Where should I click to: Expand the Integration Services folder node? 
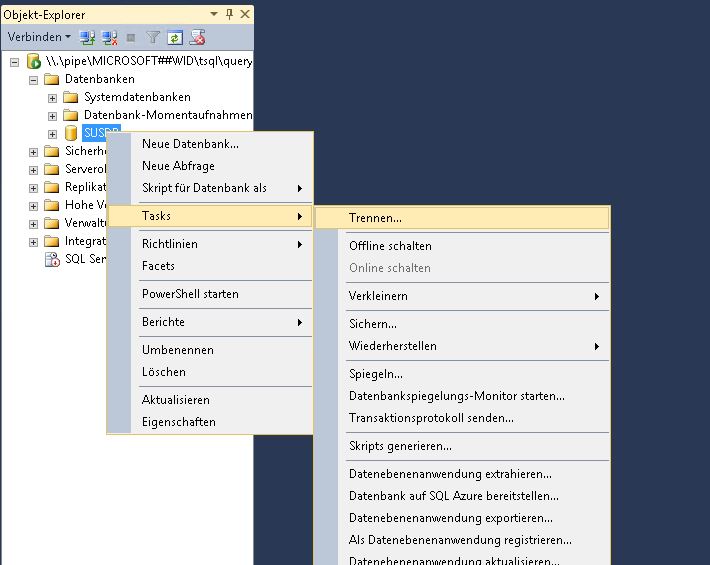click(x=33, y=242)
